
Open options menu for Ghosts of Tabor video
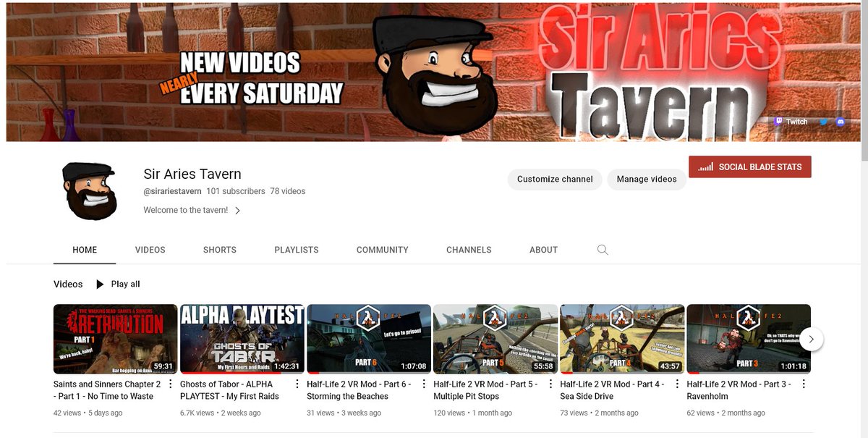[x=297, y=384]
